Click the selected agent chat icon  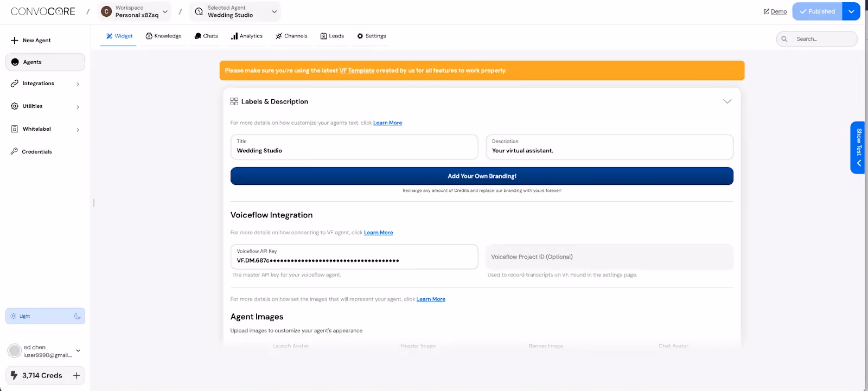coord(199,11)
